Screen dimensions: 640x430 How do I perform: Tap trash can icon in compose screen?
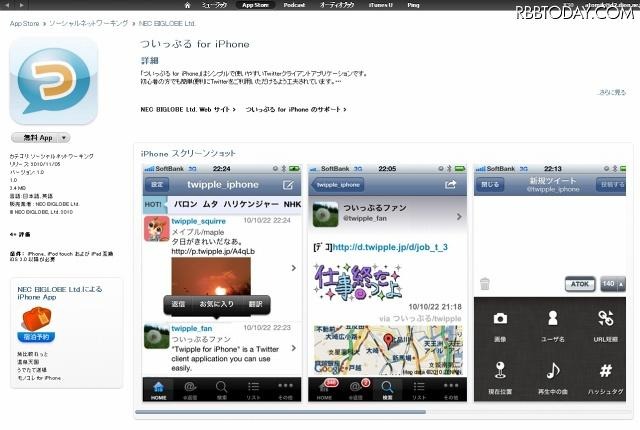[x=485, y=284]
